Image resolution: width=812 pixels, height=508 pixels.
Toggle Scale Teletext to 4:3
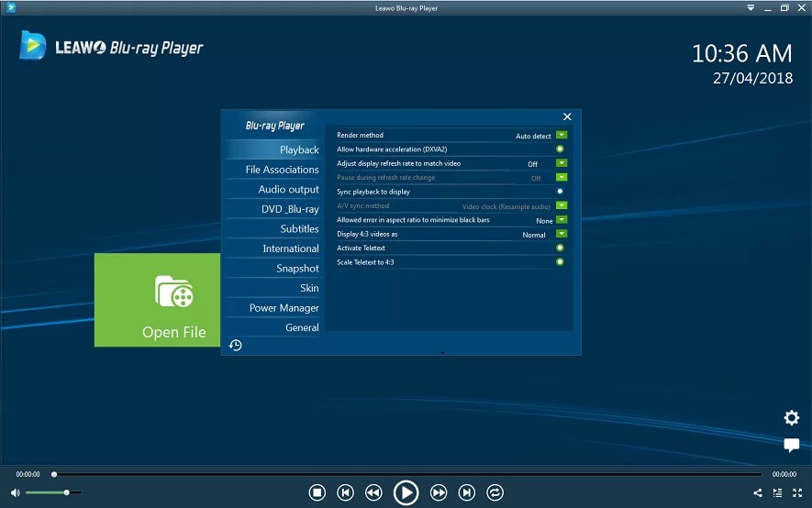(560, 261)
